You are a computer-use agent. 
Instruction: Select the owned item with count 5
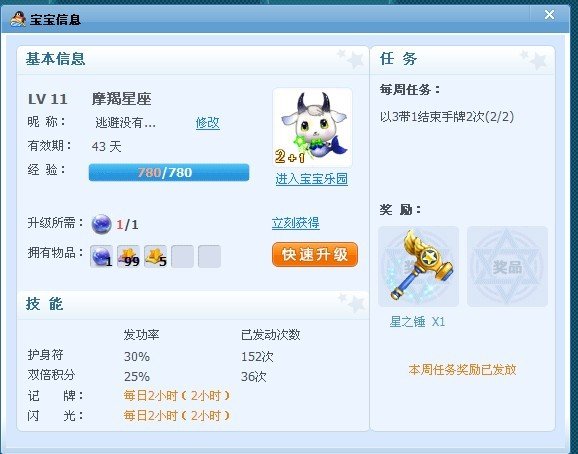155,256
